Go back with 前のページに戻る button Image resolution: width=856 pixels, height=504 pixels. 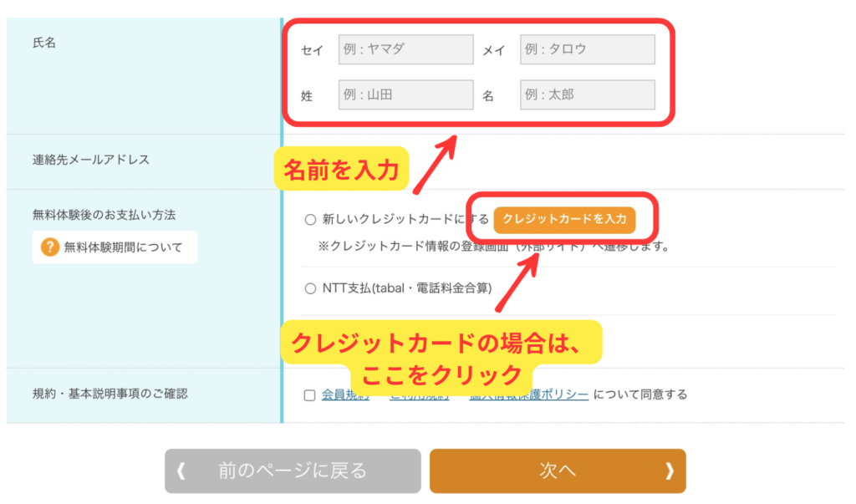coord(293,471)
